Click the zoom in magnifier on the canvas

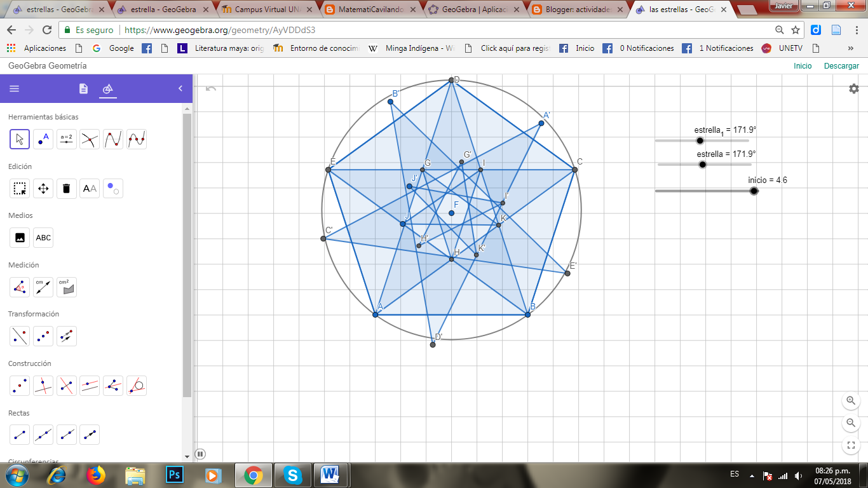[x=850, y=401]
